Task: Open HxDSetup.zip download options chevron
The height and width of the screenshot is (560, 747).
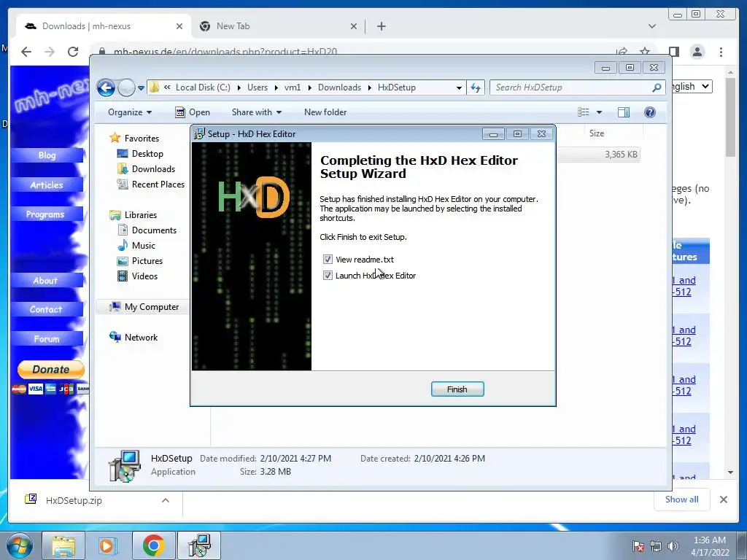Action: click(166, 500)
